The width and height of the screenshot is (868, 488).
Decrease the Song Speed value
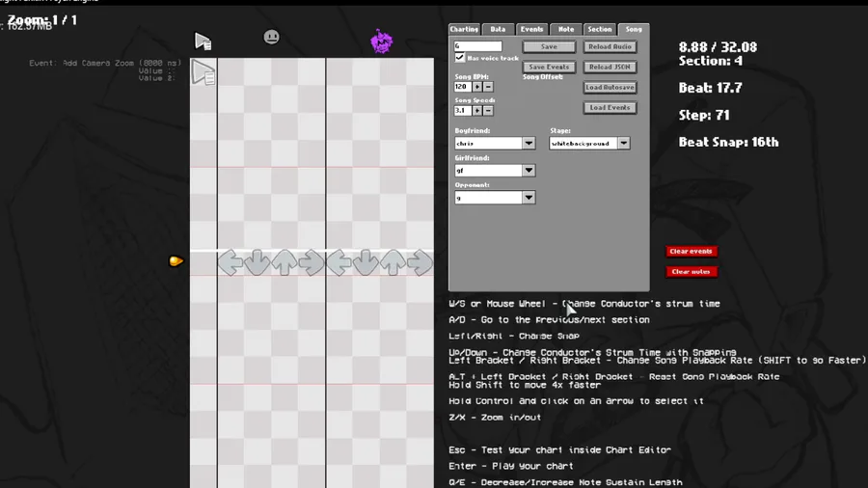pos(488,111)
